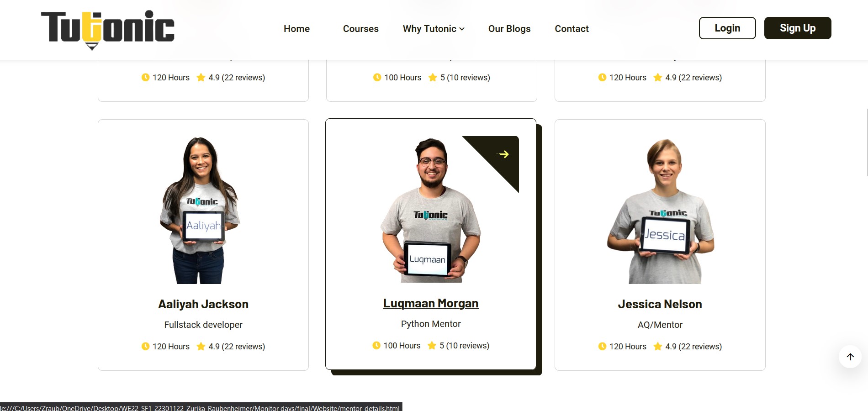This screenshot has height=411, width=868.
Task: Click the arrow icon on Luqmaan's card
Action: coord(503,154)
